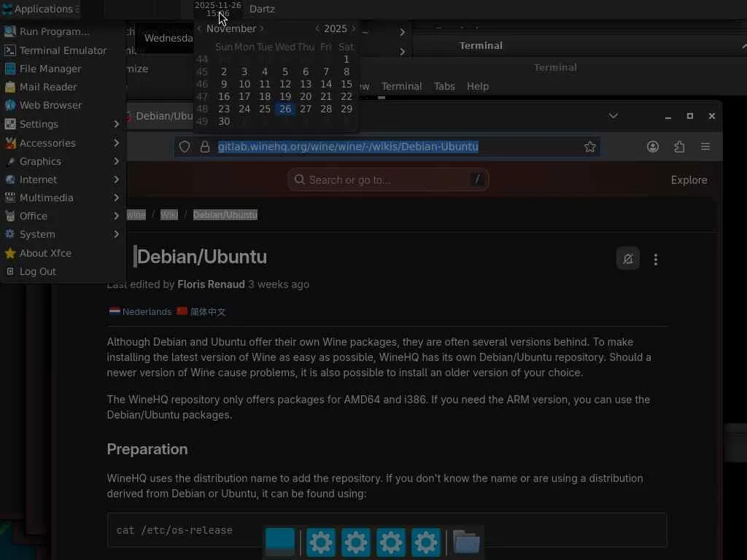Go to next year in calendar
Viewport: 747px width, 560px height.
click(x=353, y=28)
